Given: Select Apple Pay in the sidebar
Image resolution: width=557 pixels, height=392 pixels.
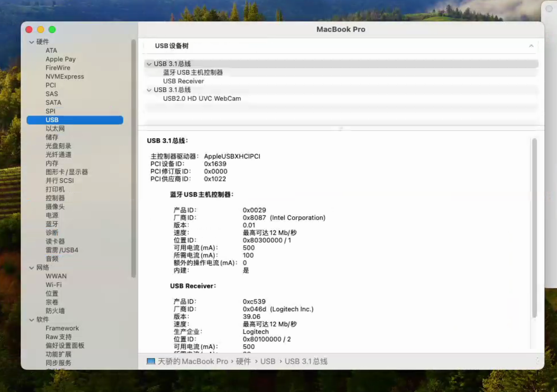Looking at the screenshot, I should 60,59.
